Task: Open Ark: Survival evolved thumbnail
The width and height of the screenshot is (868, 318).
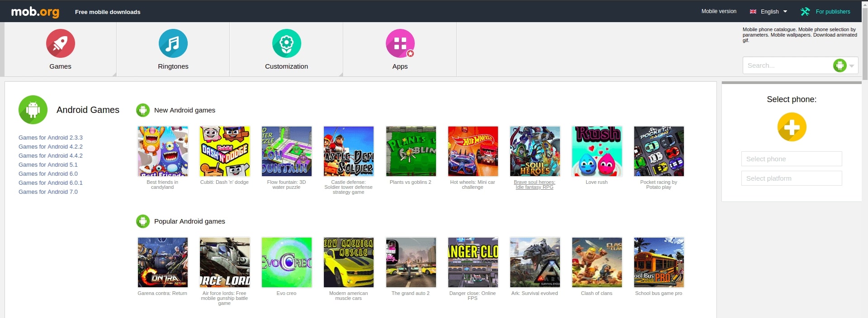Action: [x=535, y=262]
